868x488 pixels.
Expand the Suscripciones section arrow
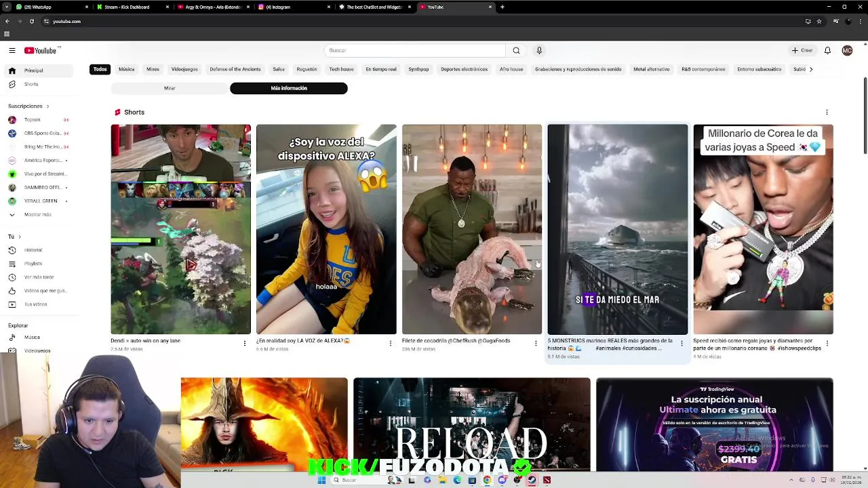pyautogui.click(x=47, y=106)
